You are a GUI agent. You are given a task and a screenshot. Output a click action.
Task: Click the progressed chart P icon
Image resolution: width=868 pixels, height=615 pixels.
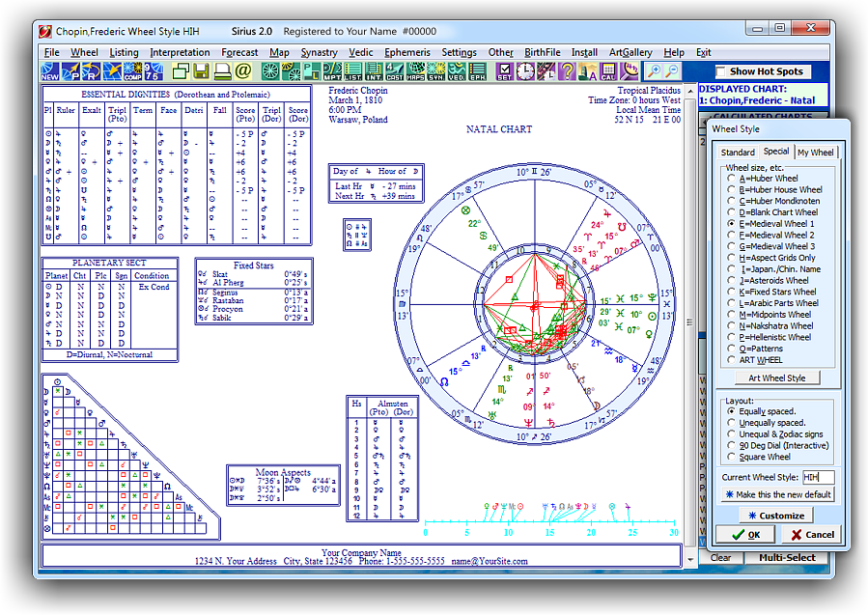70,71
